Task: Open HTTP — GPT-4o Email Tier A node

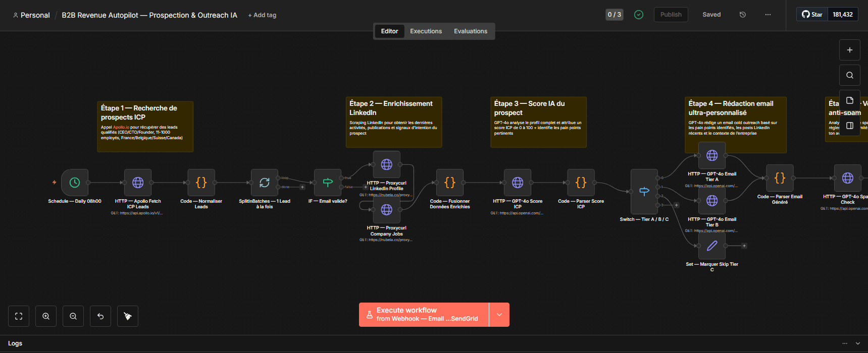Action: point(712,155)
